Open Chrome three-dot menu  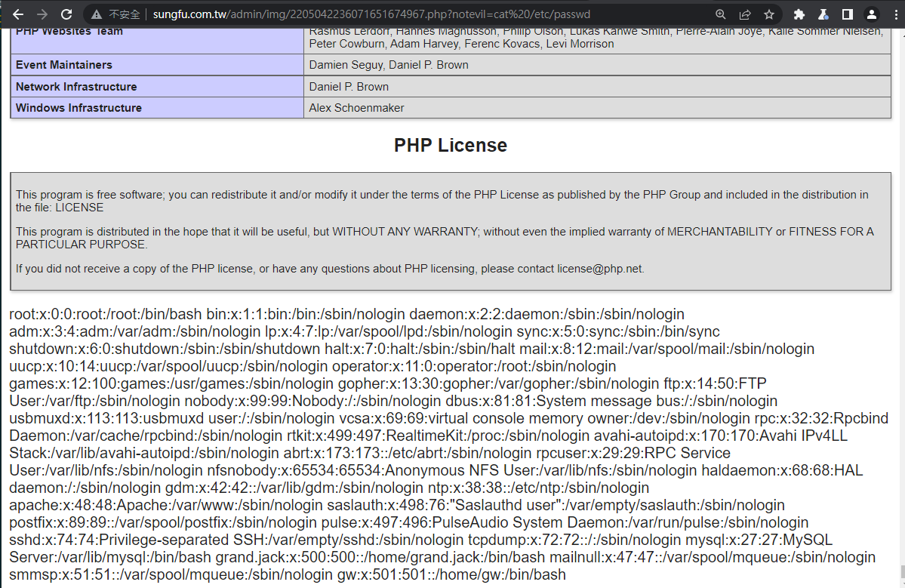[x=895, y=14]
